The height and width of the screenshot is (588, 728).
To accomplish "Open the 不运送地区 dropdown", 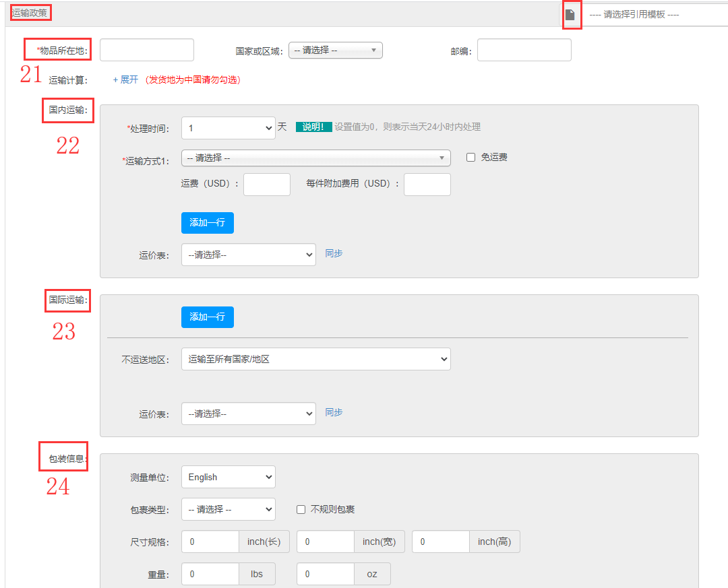I will tap(315, 360).
